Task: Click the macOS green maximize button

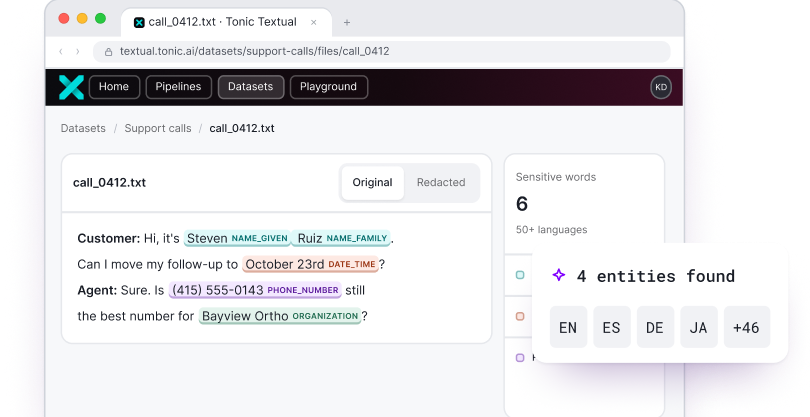Action: (101, 19)
